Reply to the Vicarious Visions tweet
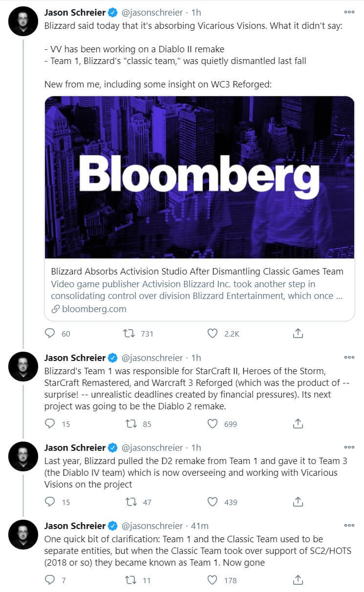The height and width of the screenshot is (592, 364). tap(50, 334)
